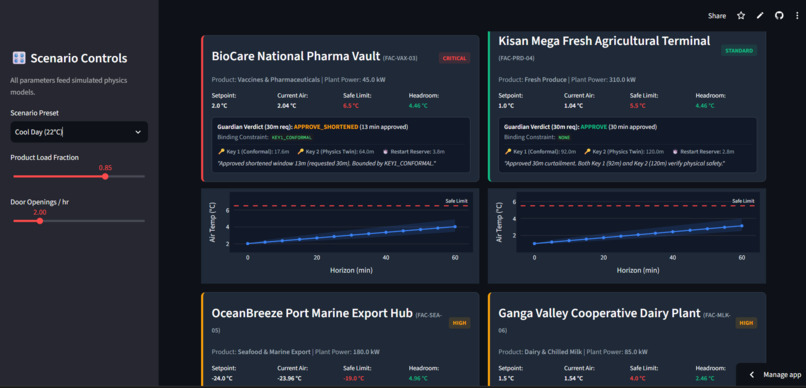The width and height of the screenshot is (806, 388).
Task: Click the Door Openings value 2.00
Action: pyautogui.click(x=40, y=212)
